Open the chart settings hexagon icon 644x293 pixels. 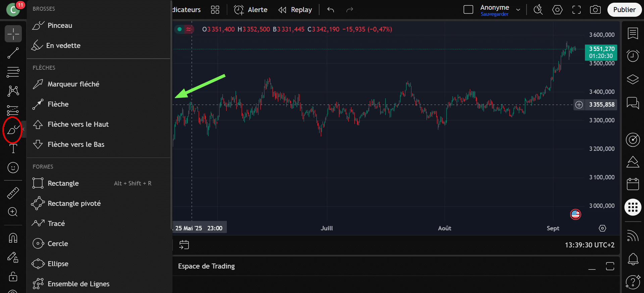coord(557,10)
